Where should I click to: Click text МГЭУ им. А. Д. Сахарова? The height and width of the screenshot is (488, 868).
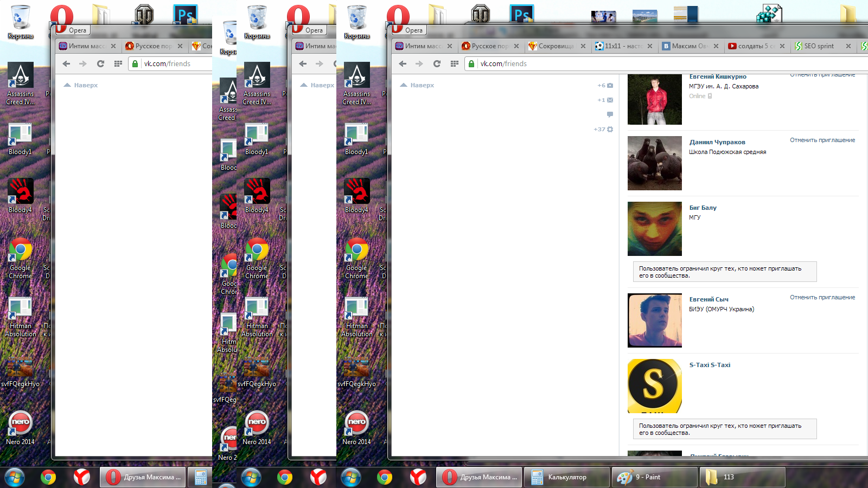(x=724, y=86)
